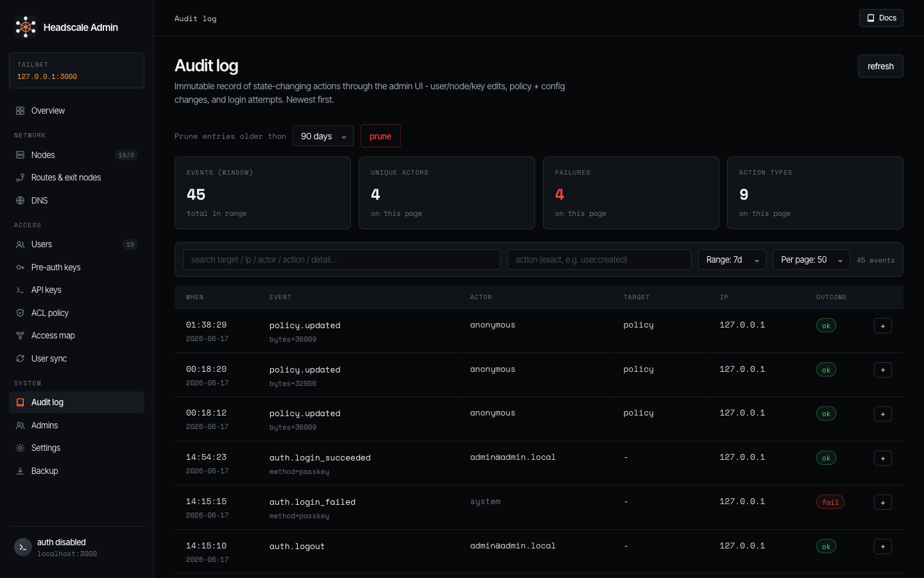
Task: Click the DNS globe icon
Action: tap(20, 200)
